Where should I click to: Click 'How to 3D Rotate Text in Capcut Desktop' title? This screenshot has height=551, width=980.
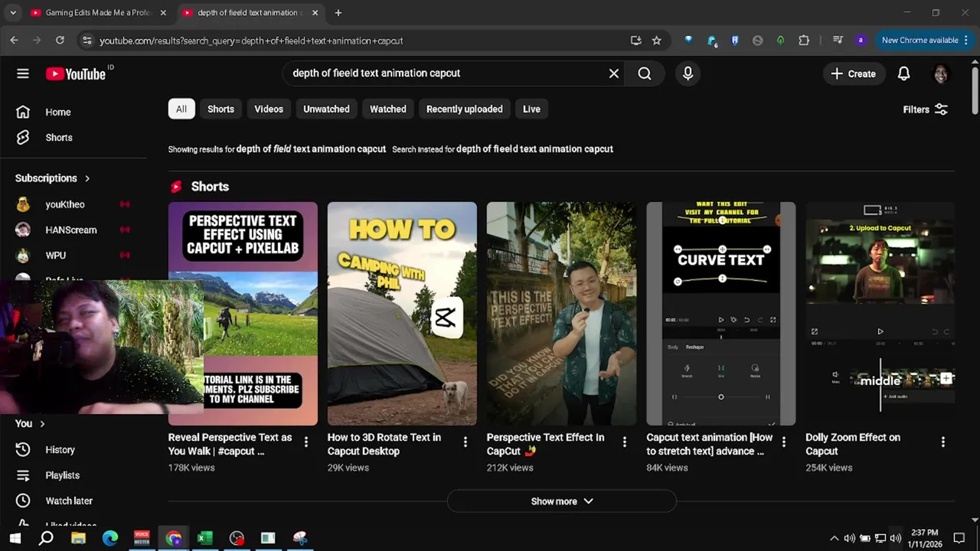click(384, 444)
